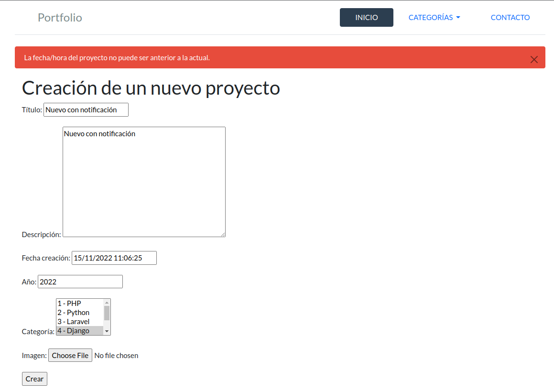Viewport: 554px width, 392px height.
Task: Select 2 - Python in category list
Action: [x=79, y=313]
